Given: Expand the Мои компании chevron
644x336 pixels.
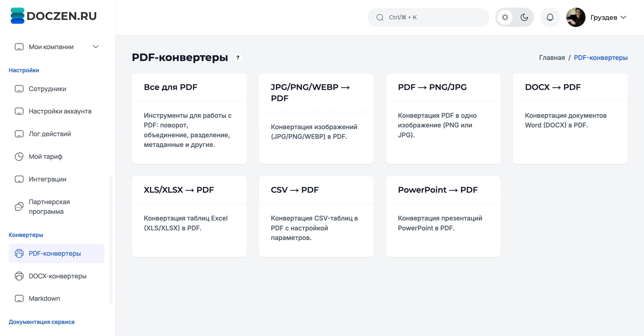Looking at the screenshot, I should click(96, 47).
